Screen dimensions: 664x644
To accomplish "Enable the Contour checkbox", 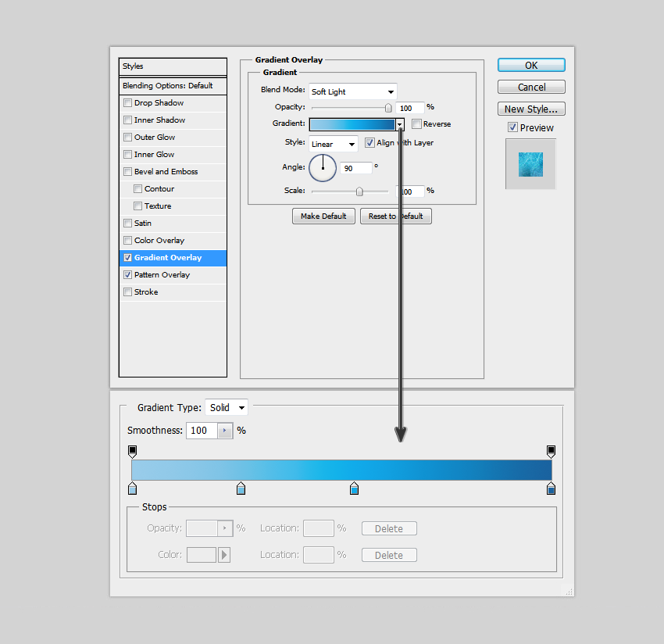I will point(137,188).
